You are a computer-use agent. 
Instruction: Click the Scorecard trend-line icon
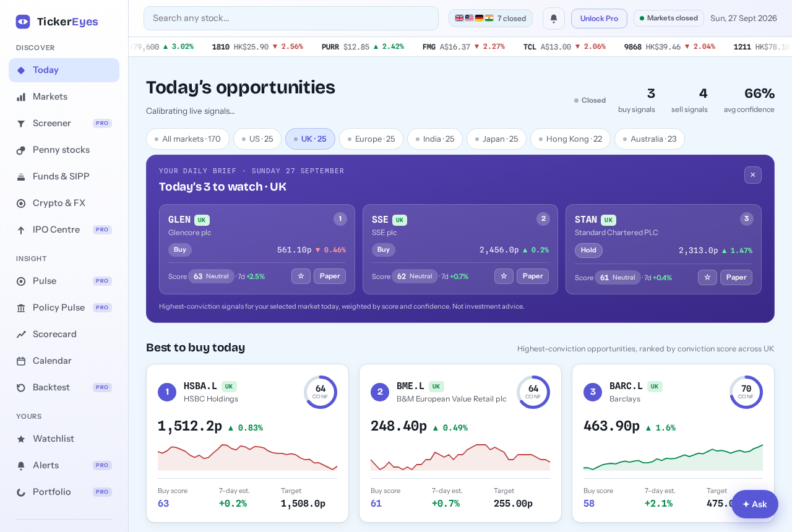(x=21, y=335)
